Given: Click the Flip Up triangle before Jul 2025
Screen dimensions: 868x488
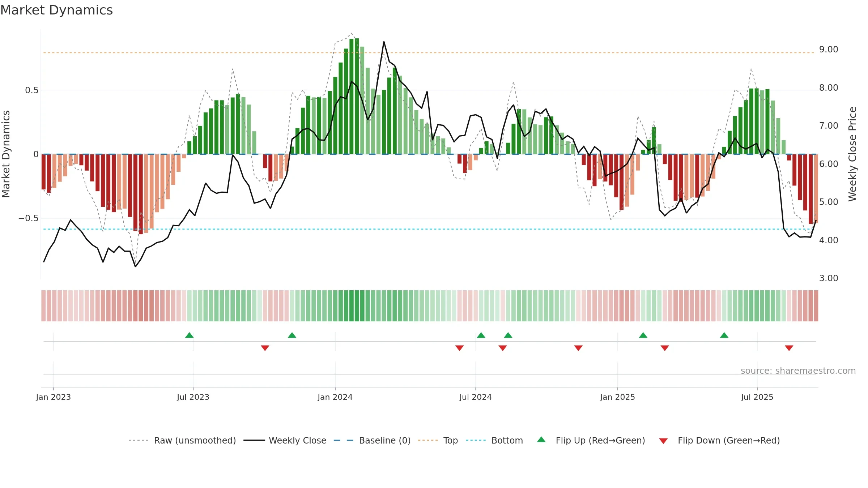Looking at the screenshot, I should click(724, 335).
